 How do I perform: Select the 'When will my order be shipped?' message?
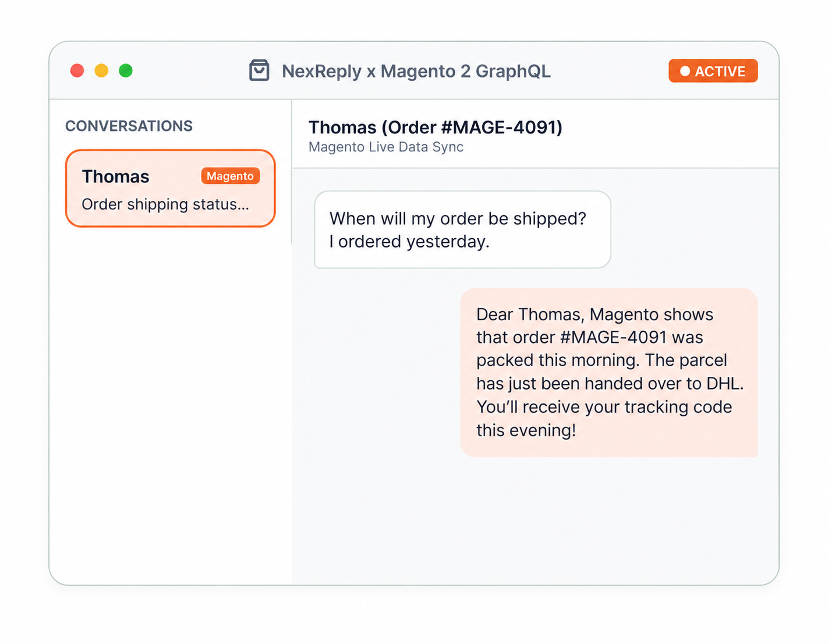point(462,229)
